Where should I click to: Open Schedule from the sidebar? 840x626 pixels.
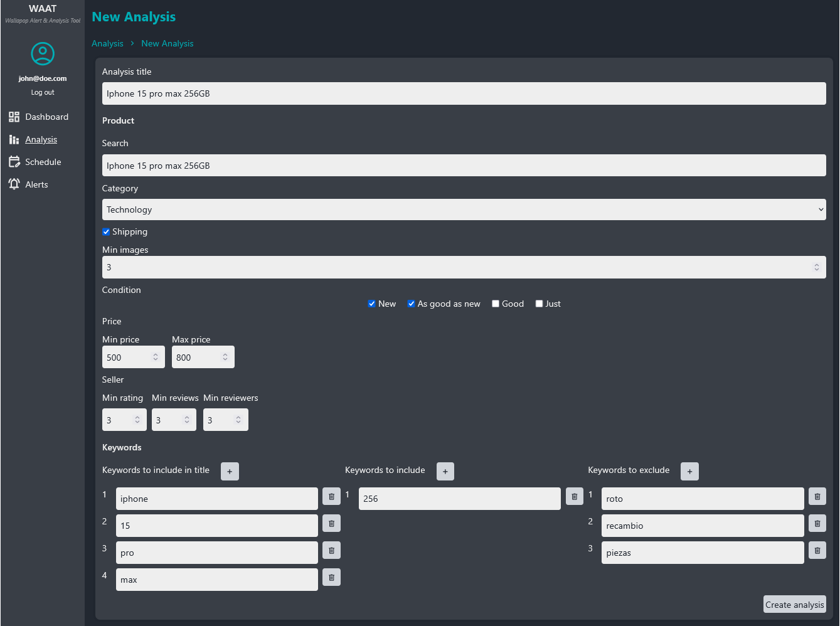[x=35, y=162]
